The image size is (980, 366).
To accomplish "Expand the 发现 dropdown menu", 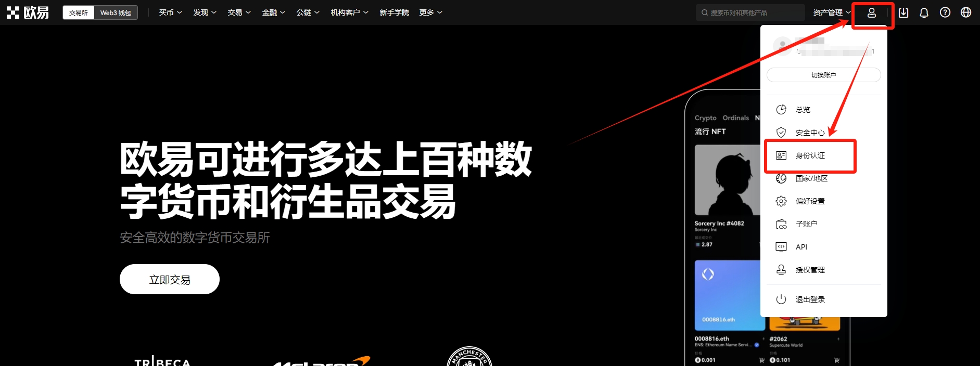I will point(205,12).
